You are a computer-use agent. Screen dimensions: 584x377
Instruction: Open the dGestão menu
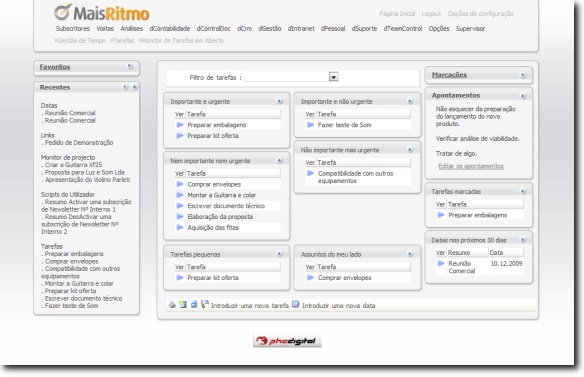point(270,29)
